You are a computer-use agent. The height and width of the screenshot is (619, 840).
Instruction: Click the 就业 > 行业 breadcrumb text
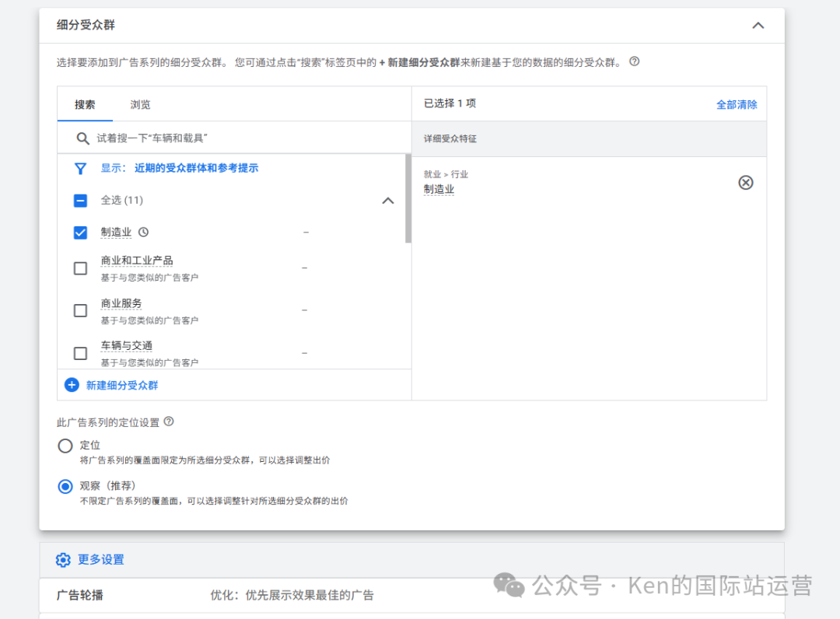446,174
